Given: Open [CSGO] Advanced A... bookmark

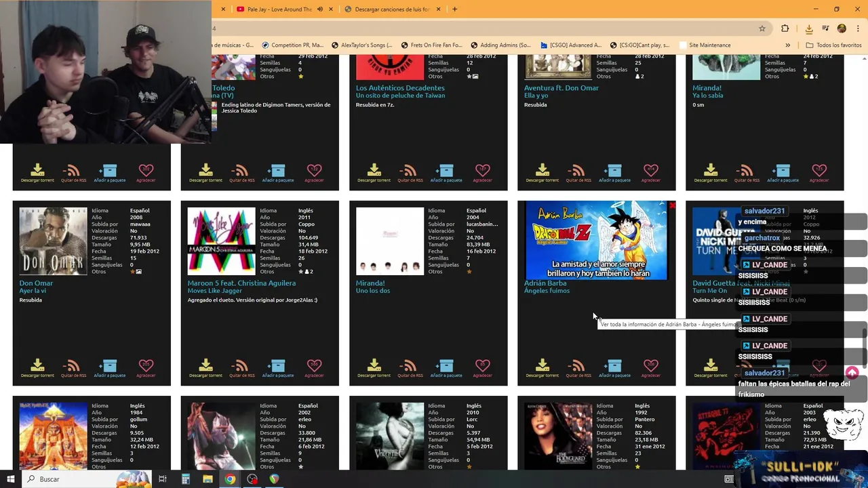Looking at the screenshot, I should tap(571, 45).
